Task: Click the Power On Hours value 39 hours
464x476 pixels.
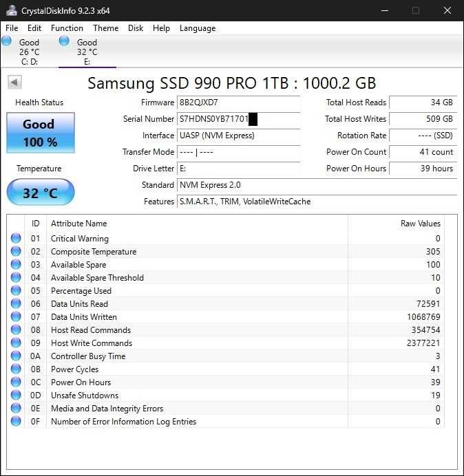Action: point(423,169)
